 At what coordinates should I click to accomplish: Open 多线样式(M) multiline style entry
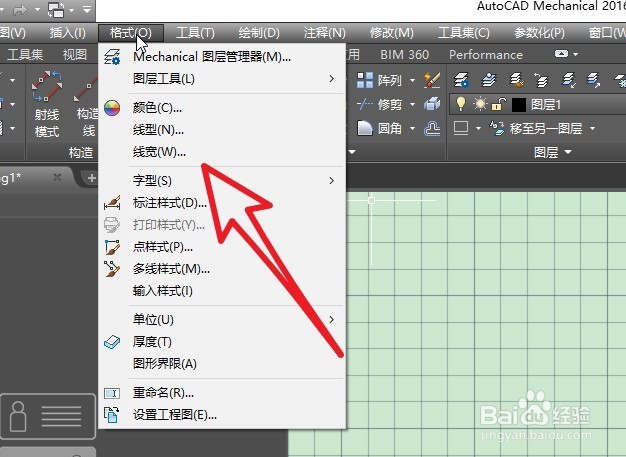(222, 269)
